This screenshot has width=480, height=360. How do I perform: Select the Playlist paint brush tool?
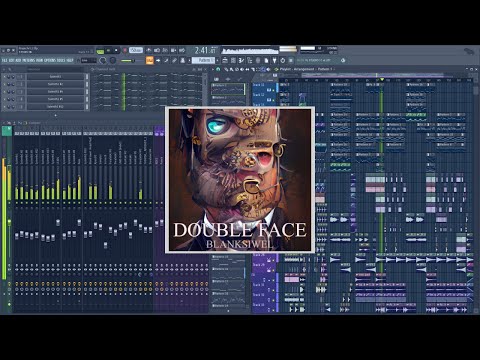pyautogui.click(x=231, y=69)
